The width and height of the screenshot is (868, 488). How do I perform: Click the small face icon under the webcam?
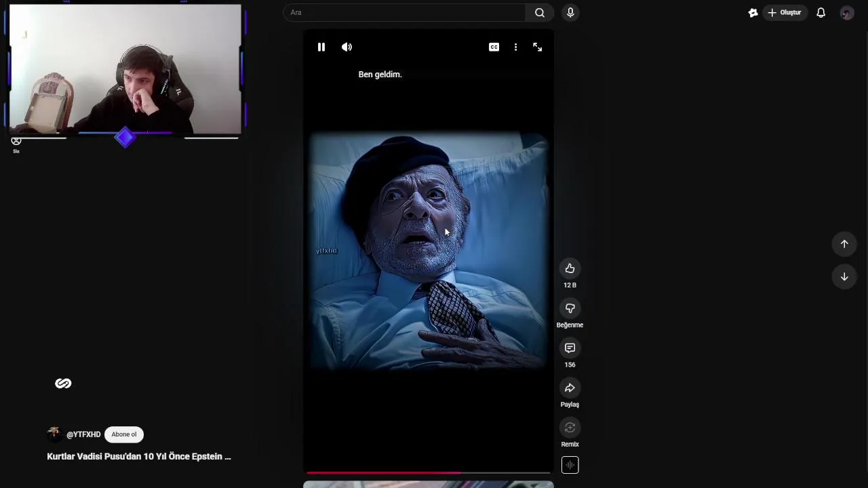(x=16, y=141)
